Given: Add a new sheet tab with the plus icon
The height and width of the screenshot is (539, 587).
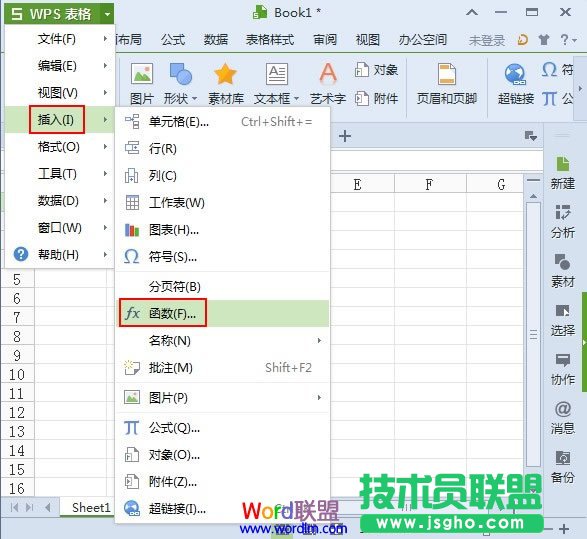Looking at the screenshot, I should (345, 136).
